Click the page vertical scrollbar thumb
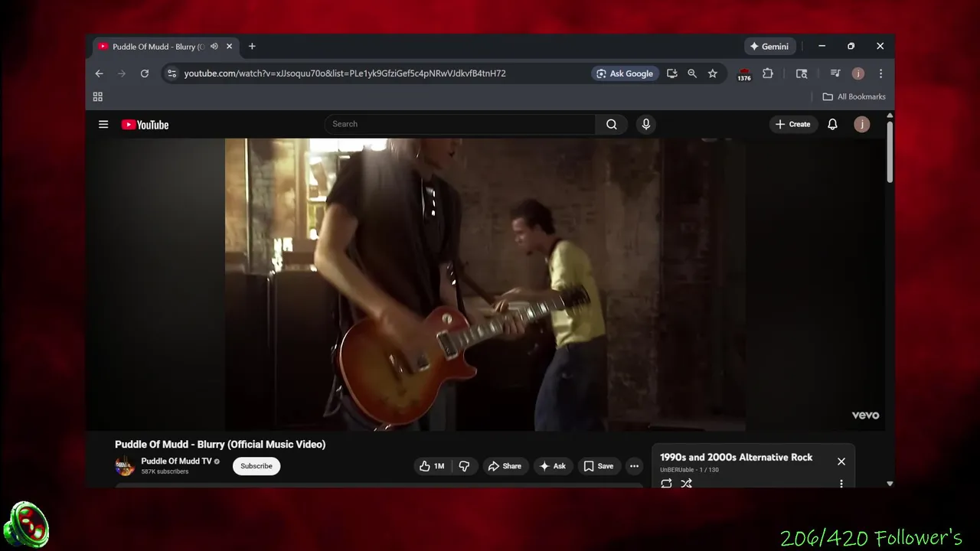Screen dimensions: 980x551 [x=890, y=152]
